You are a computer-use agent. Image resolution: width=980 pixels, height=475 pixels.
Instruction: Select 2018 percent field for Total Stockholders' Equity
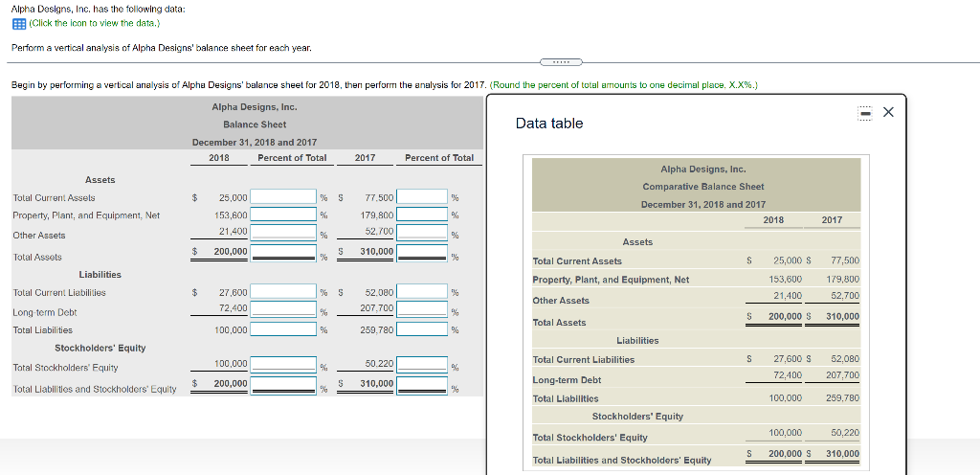(283, 364)
